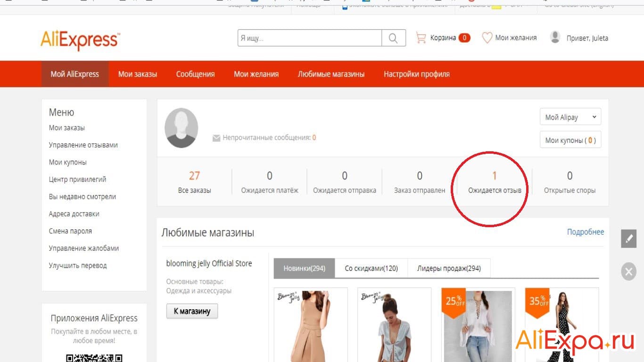
Task: Click the search input field Я ищу...
Action: point(306,38)
